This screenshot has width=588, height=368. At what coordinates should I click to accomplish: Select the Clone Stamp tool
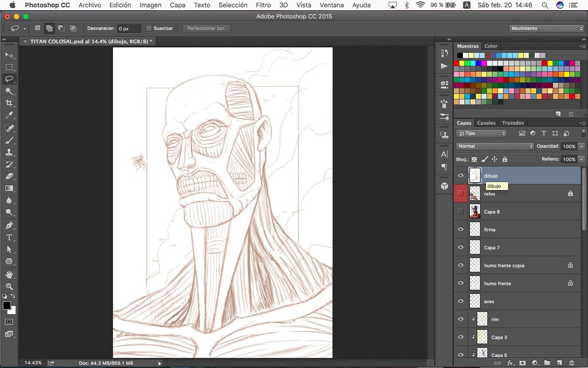click(x=9, y=152)
